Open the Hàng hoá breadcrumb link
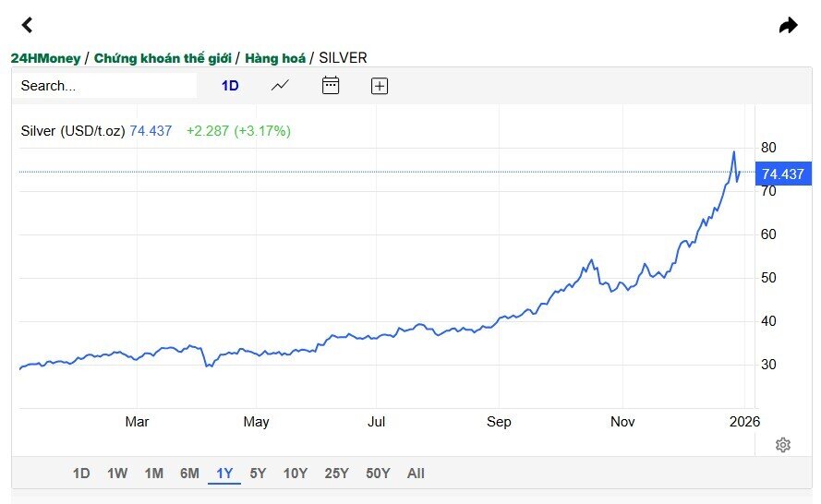 pyautogui.click(x=275, y=57)
